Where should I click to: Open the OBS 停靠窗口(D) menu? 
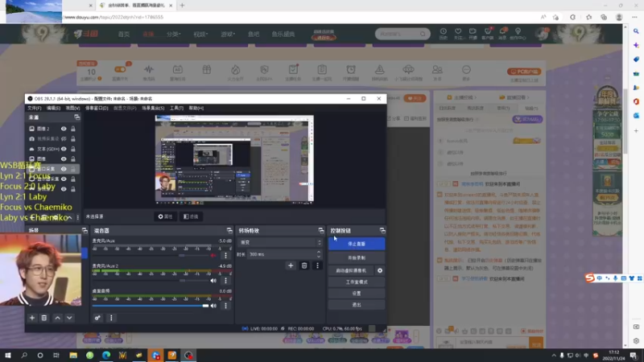[97, 108]
